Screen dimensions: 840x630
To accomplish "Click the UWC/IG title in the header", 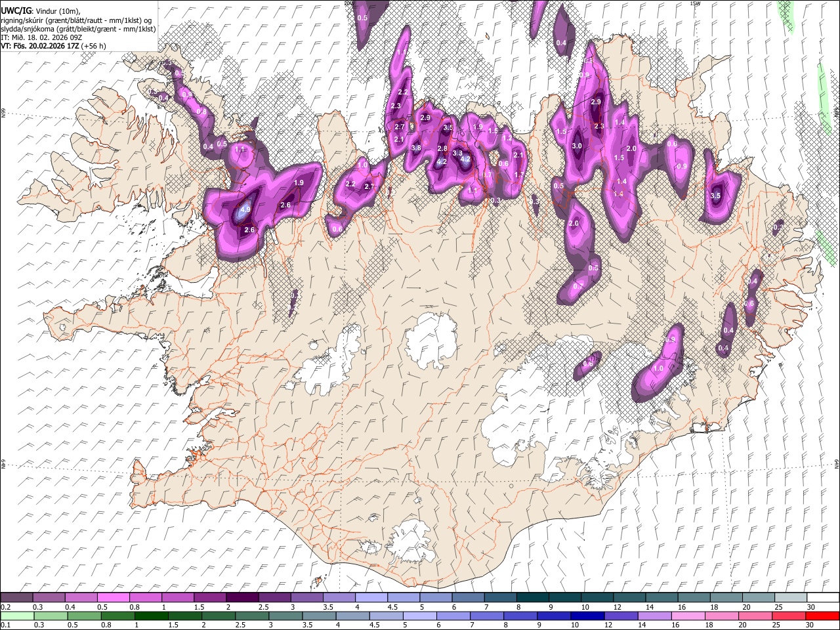I will [16, 10].
